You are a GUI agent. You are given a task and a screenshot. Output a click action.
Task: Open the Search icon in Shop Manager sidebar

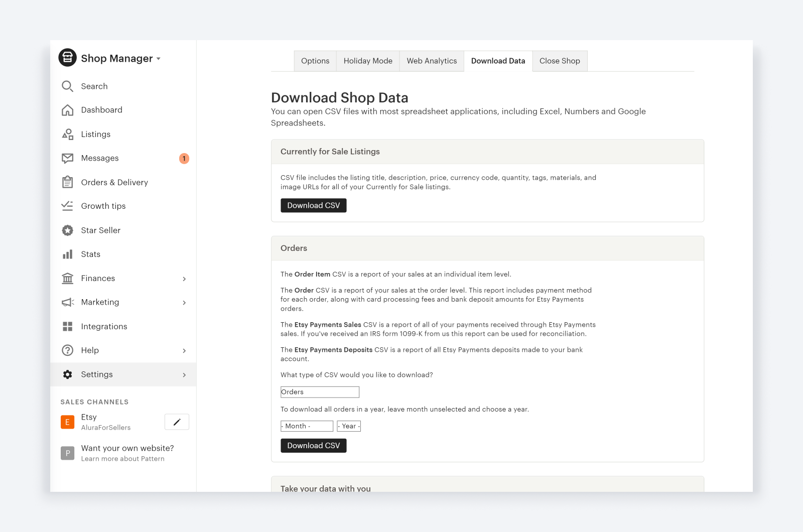click(x=67, y=86)
